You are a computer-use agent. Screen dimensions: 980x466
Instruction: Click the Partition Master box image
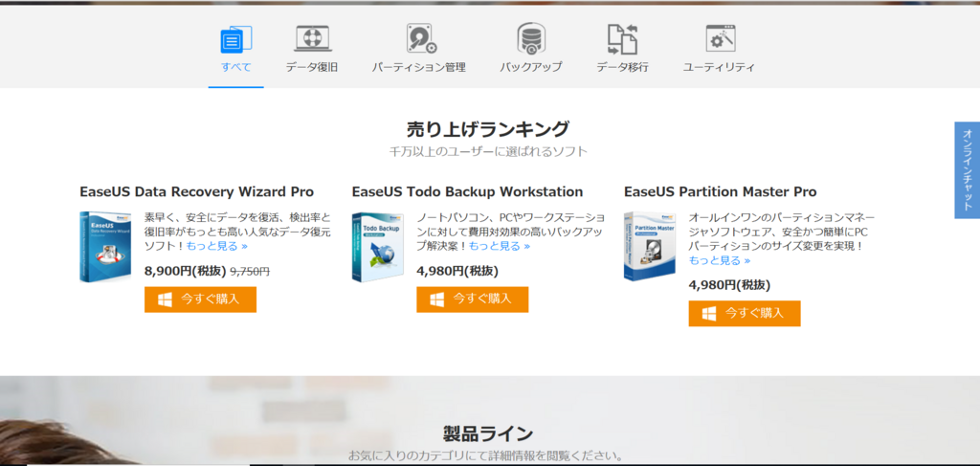pos(650,246)
